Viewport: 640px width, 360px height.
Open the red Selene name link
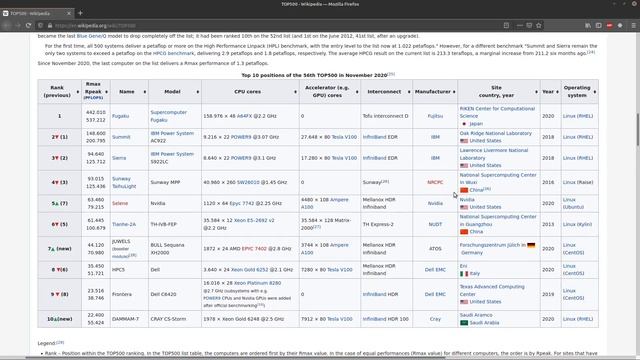tap(120, 203)
